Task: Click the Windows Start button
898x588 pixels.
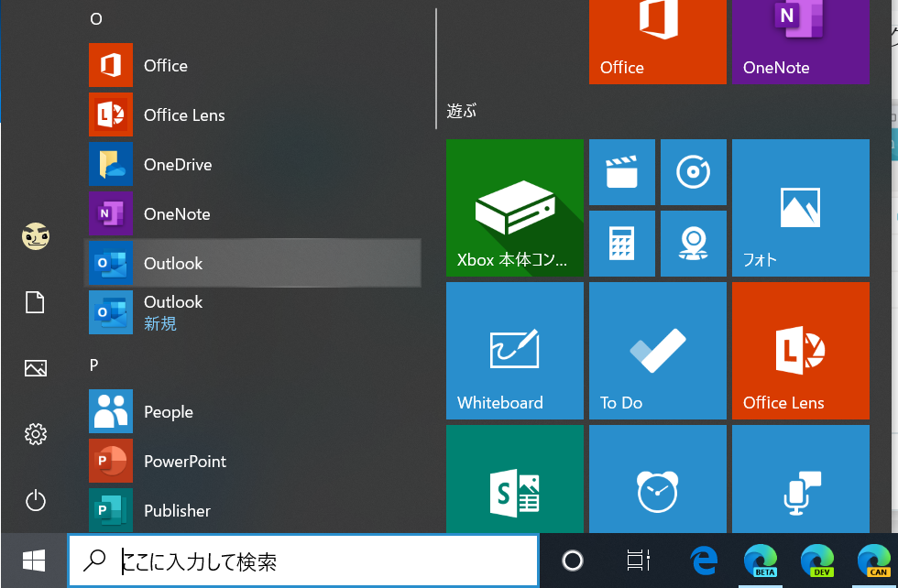Action: coord(34,561)
